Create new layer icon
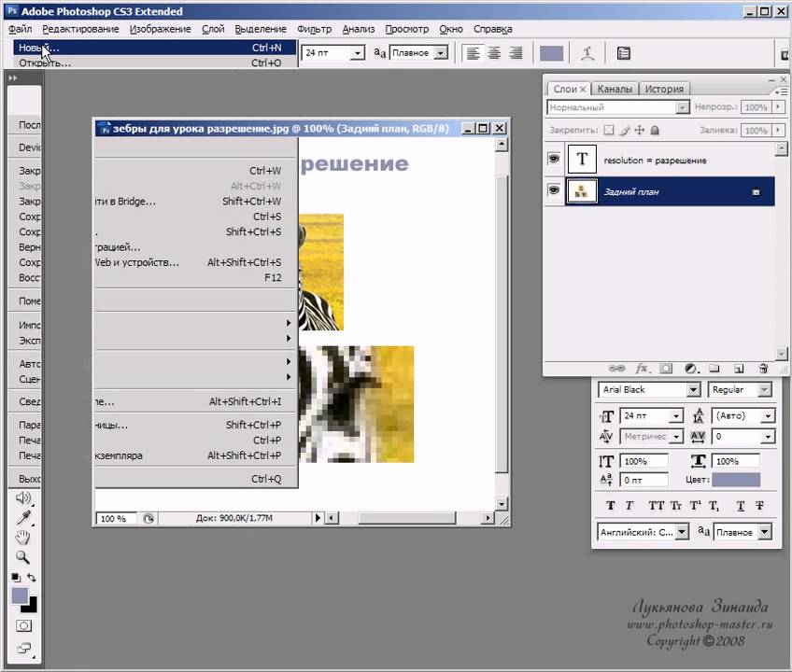 point(739,369)
